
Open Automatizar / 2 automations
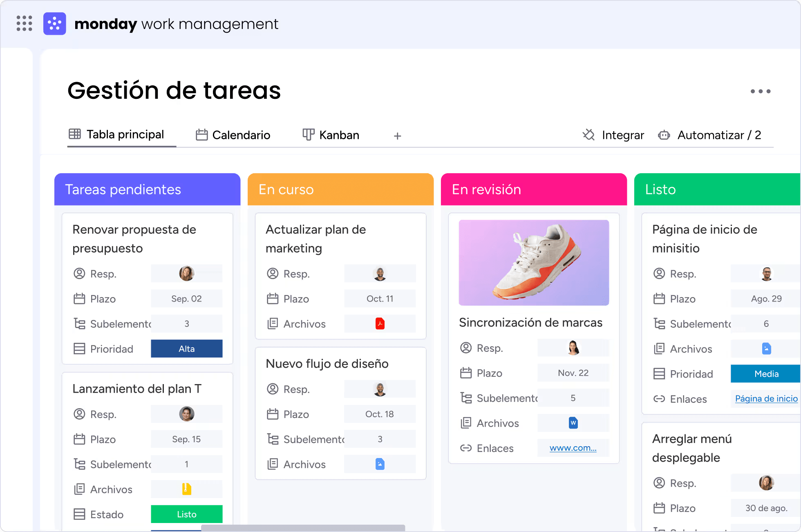(x=709, y=135)
